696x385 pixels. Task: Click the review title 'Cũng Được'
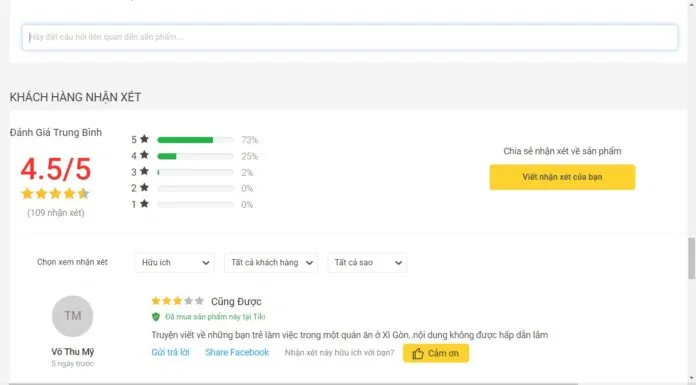[x=236, y=302]
